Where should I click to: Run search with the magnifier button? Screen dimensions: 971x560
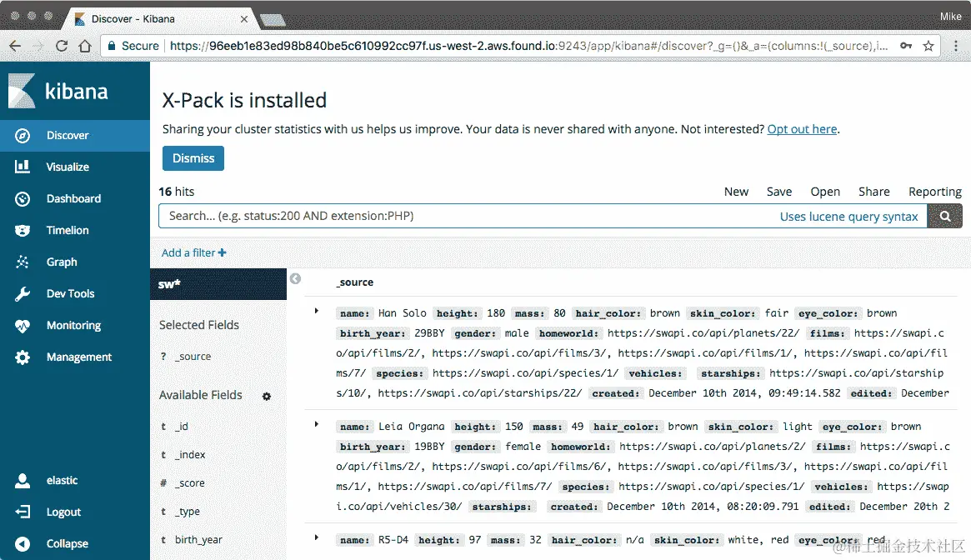(945, 216)
